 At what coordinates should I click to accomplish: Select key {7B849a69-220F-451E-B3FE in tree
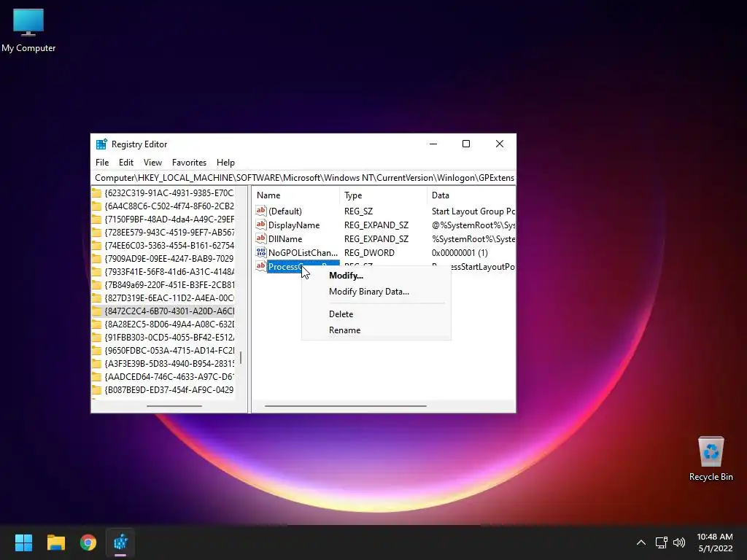coord(169,285)
